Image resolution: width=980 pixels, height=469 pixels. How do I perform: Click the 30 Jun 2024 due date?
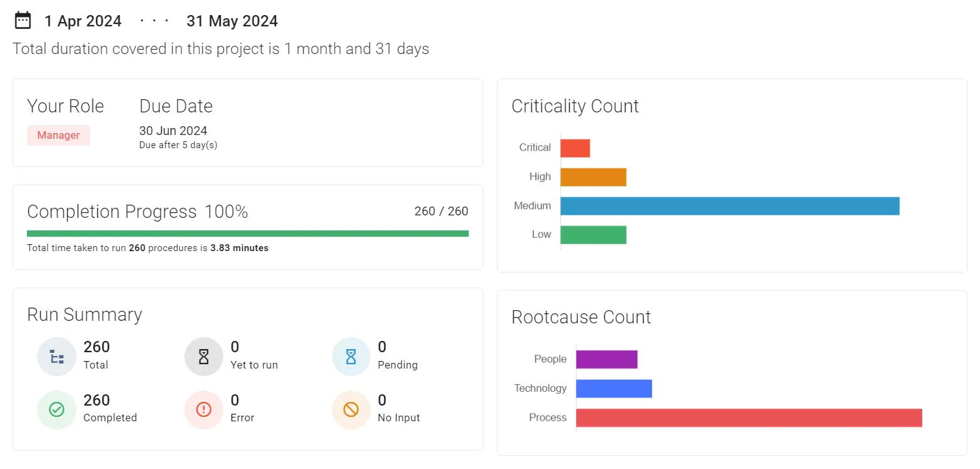173,131
